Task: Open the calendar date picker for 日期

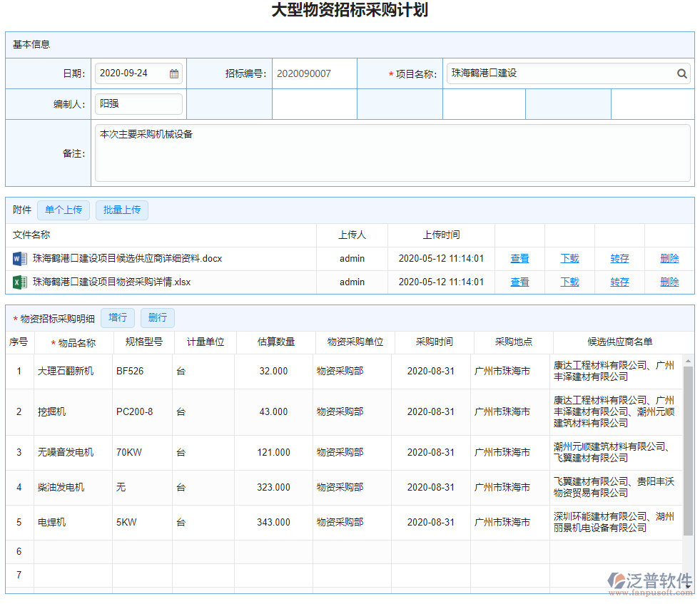Action: coord(173,73)
